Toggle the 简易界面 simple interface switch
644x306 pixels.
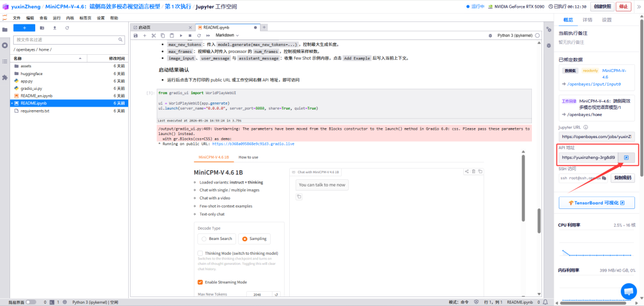pos(31,302)
